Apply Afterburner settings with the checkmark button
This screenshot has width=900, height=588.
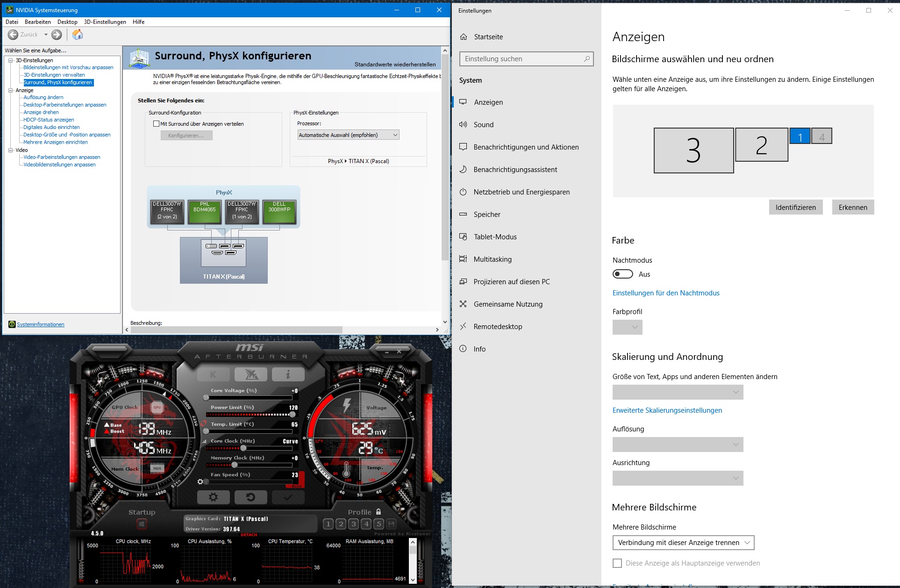pos(288,497)
